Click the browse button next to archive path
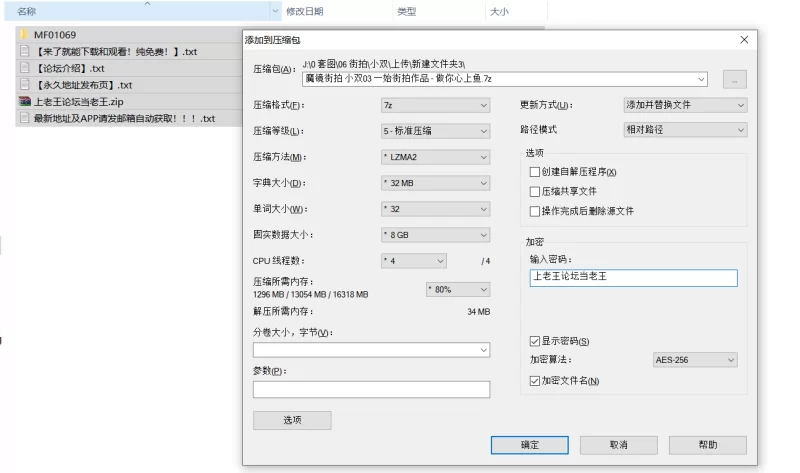Viewport: 800px width, 473px height. click(735, 79)
